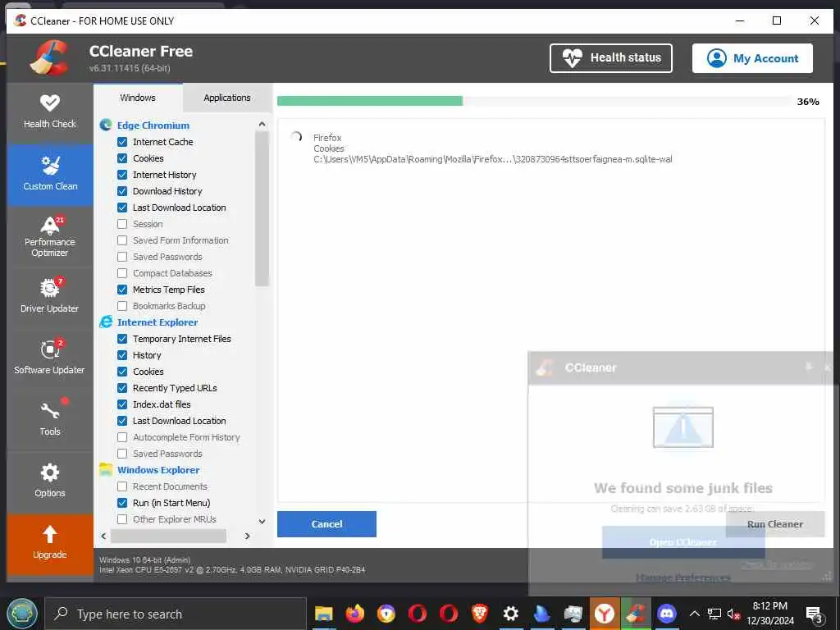The image size is (840, 630).
Task: Enable Autocomplete Form History checkbox
Action: click(x=122, y=438)
